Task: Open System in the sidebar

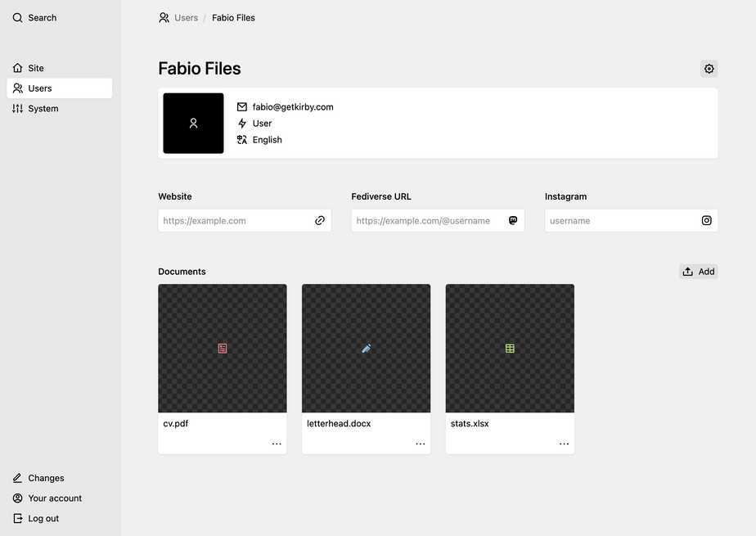Action: click(43, 108)
